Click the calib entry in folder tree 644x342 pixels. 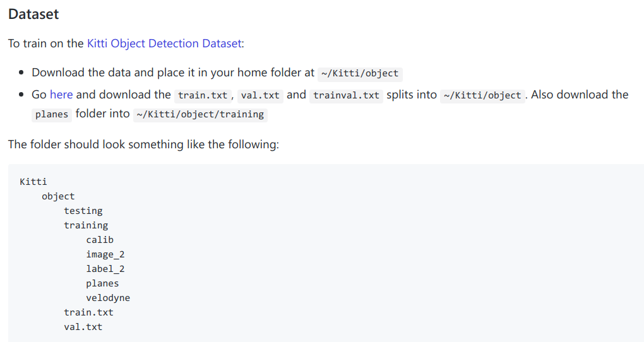(x=100, y=240)
